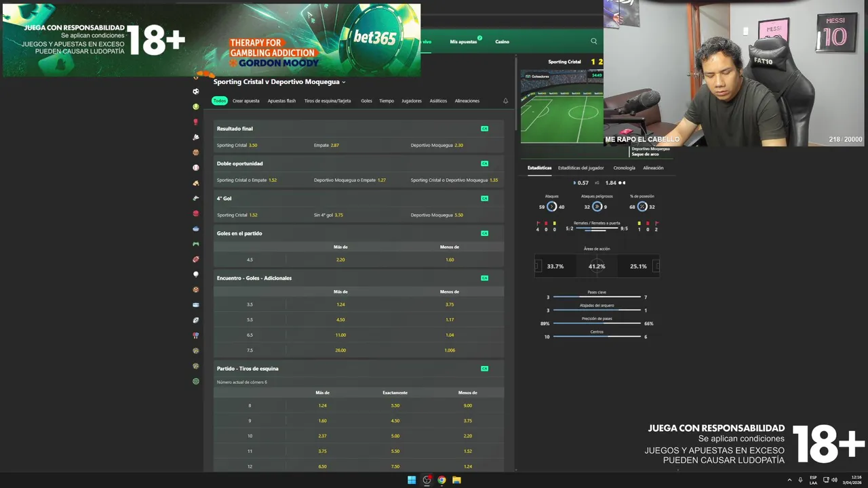Click the CA badge on Doble oportunidad
868x488 pixels.
coord(484,163)
